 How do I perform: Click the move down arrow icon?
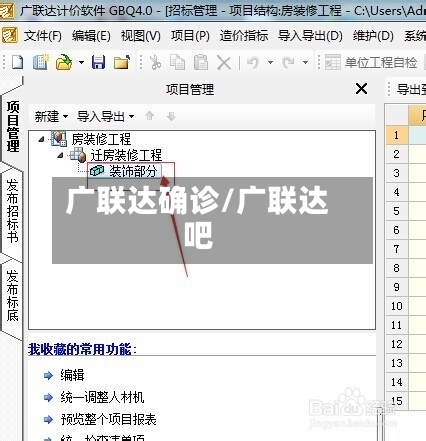[171, 116]
